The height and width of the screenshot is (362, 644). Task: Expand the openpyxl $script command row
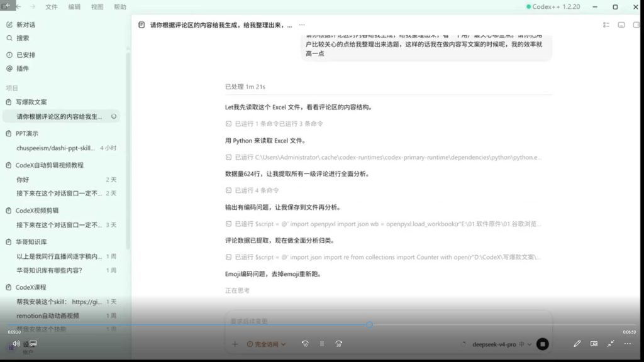pos(383,224)
